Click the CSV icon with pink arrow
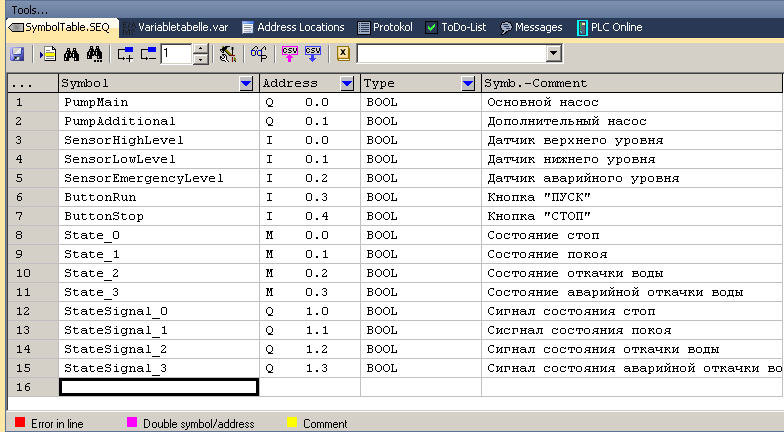The image size is (784, 432). tap(290, 53)
